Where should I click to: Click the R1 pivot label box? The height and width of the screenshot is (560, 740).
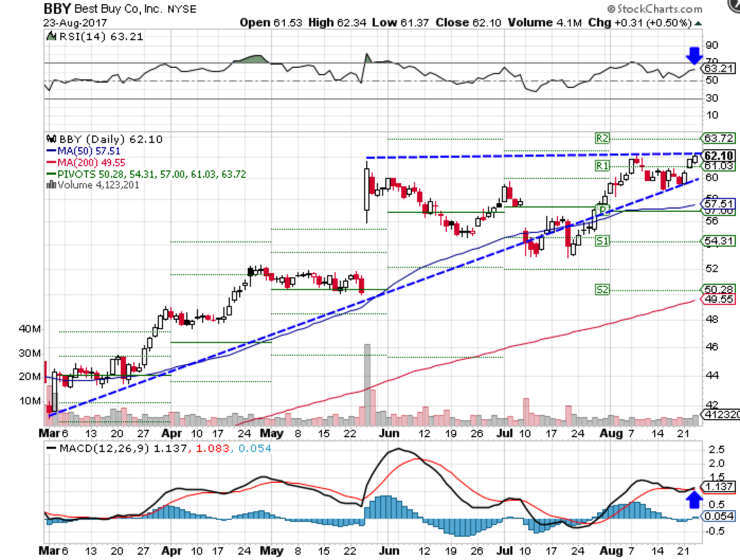pyautogui.click(x=602, y=166)
